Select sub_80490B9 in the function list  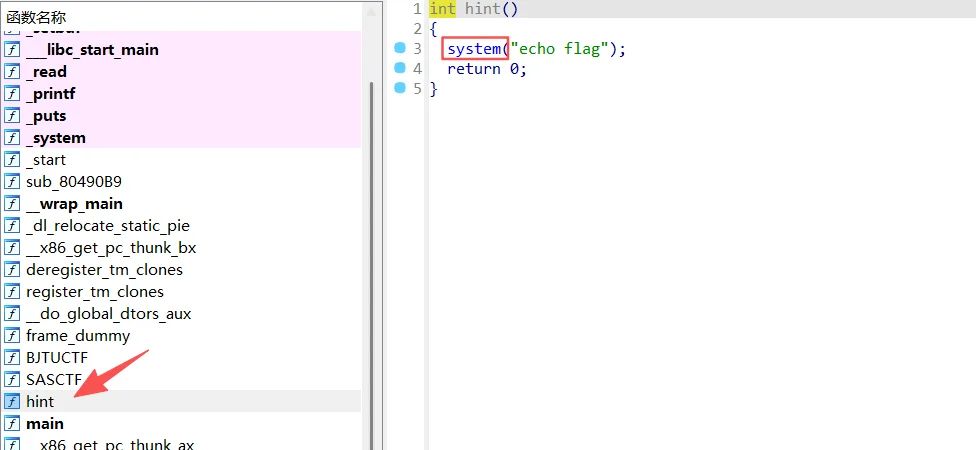click(74, 182)
